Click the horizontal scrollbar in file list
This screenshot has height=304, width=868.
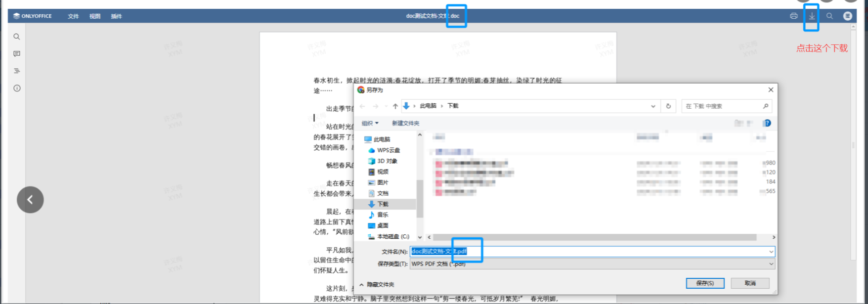595,237
